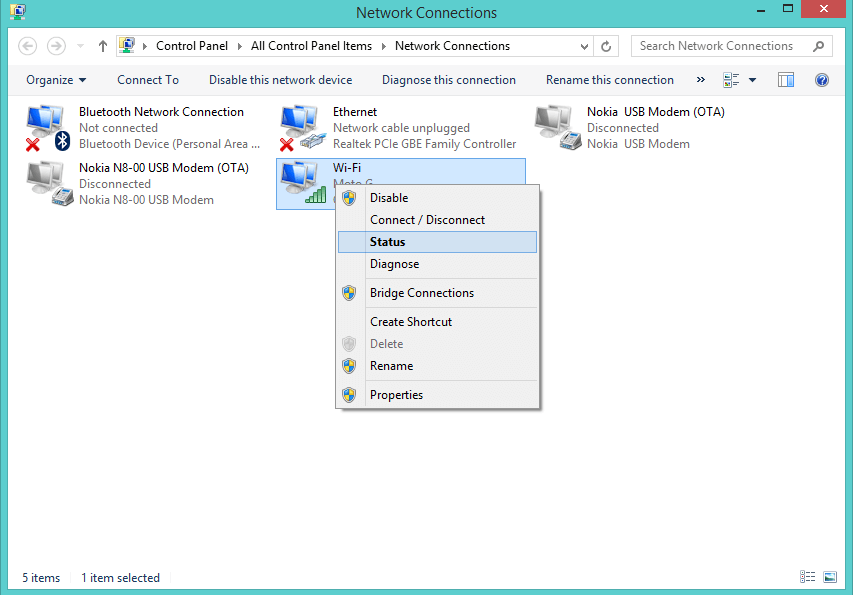This screenshot has width=853, height=595.
Task: Switch to details view via status bar icon
Action: [807, 577]
